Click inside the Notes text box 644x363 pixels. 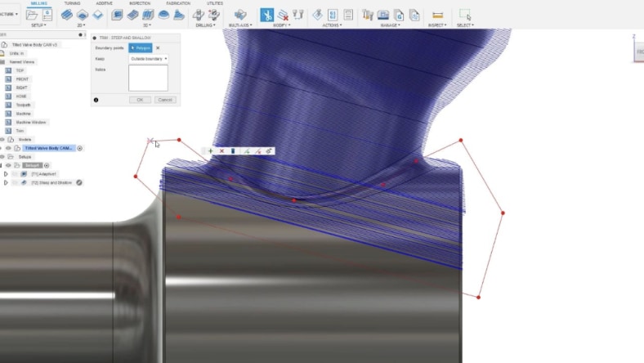[x=148, y=78]
